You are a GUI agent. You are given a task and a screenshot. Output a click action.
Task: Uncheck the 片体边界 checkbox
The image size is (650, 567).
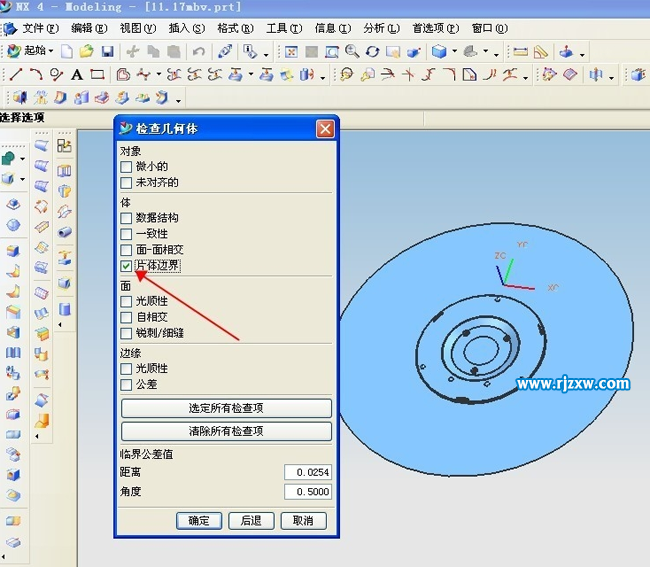(126, 266)
